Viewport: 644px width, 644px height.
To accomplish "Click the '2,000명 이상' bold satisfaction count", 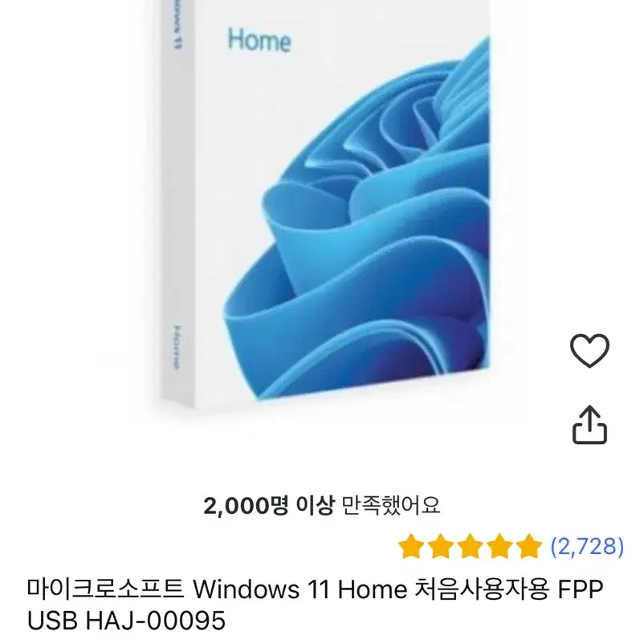I will (269, 506).
